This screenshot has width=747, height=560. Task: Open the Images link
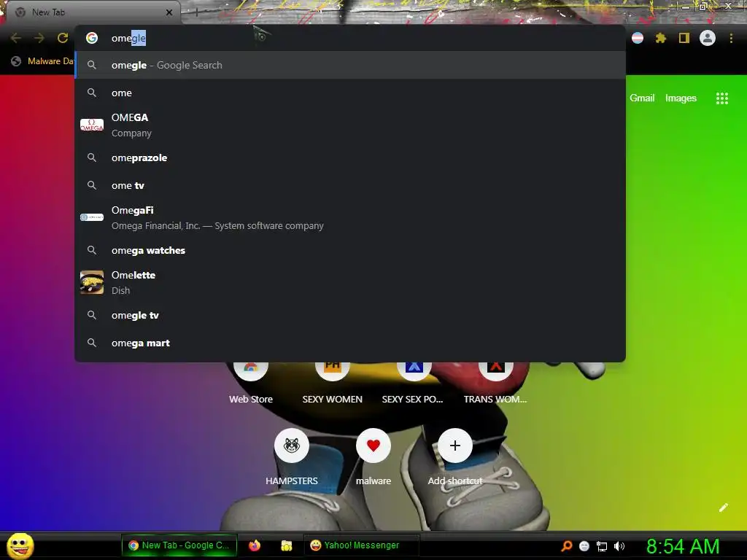(x=681, y=98)
